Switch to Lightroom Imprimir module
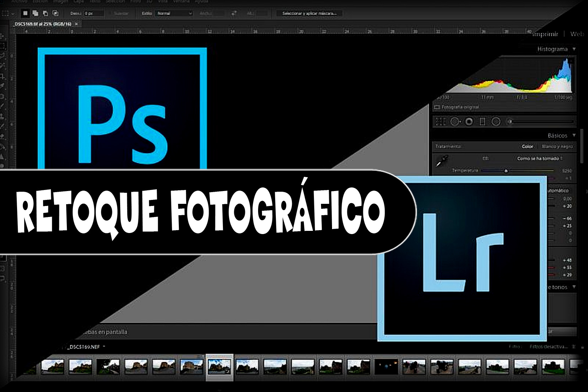Viewport: 588px width, 392px height. coord(546,34)
